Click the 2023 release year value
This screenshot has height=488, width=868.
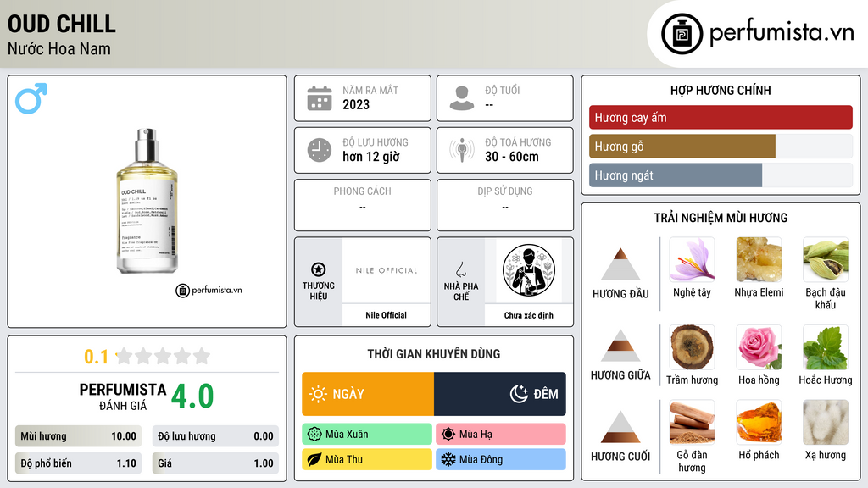coord(356,104)
